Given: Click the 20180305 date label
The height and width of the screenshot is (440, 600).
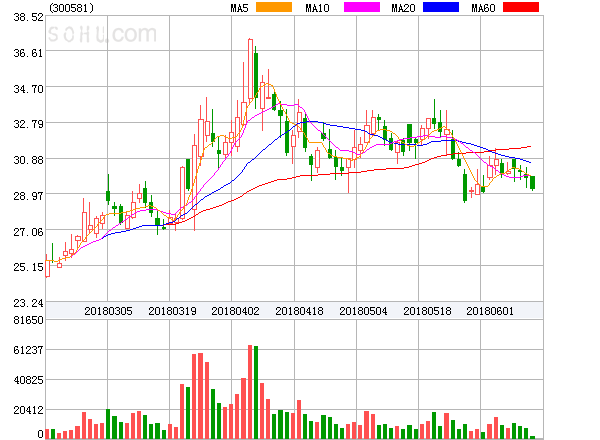Looking at the screenshot, I should pos(108,311).
